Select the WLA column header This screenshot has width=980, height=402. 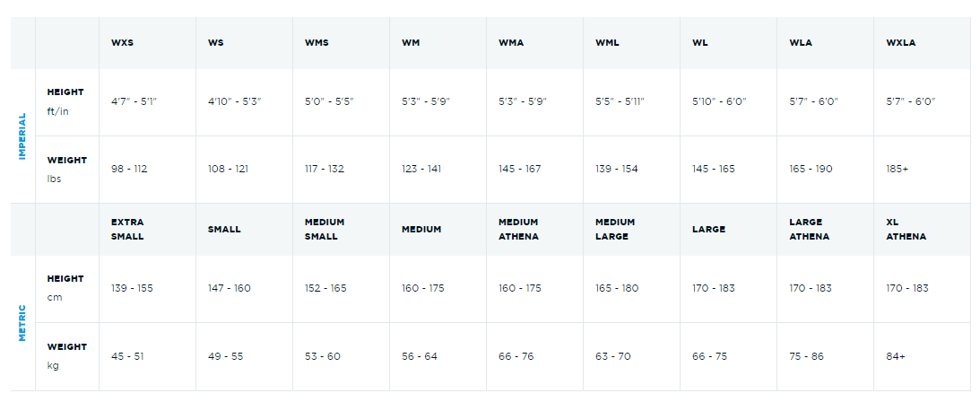[801, 43]
